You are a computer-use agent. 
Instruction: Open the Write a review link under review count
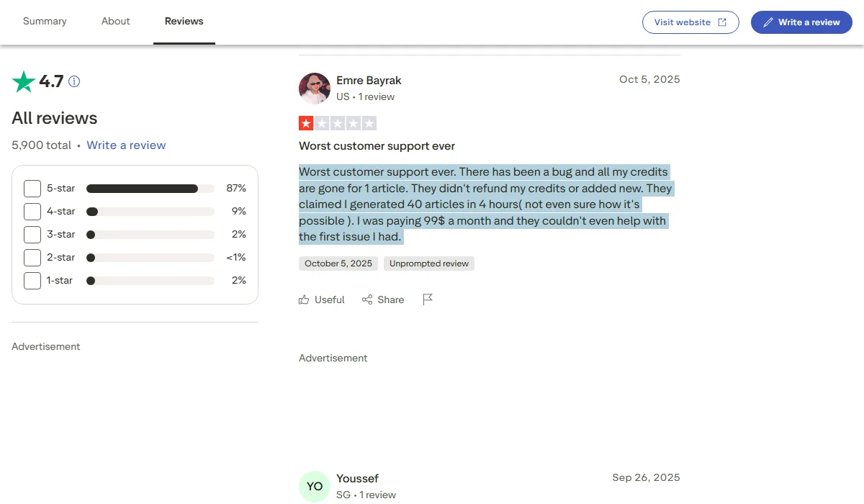(x=126, y=145)
